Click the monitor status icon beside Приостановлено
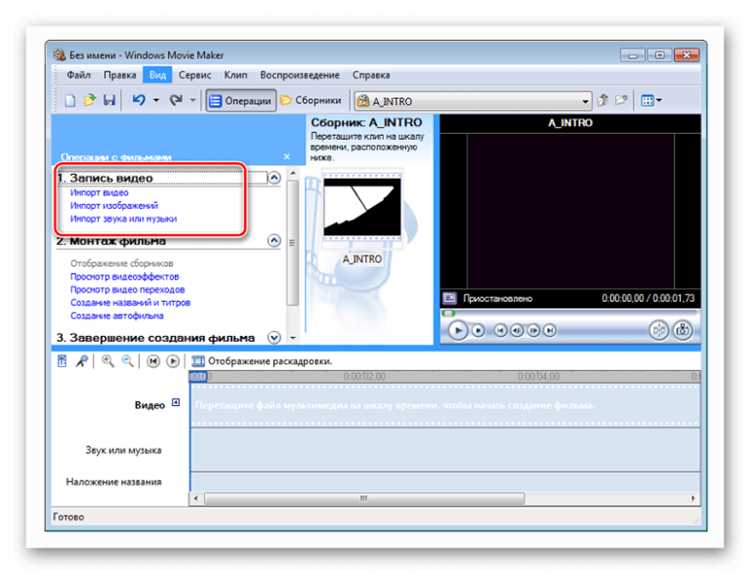The height and width of the screenshot is (574, 750). click(x=449, y=298)
